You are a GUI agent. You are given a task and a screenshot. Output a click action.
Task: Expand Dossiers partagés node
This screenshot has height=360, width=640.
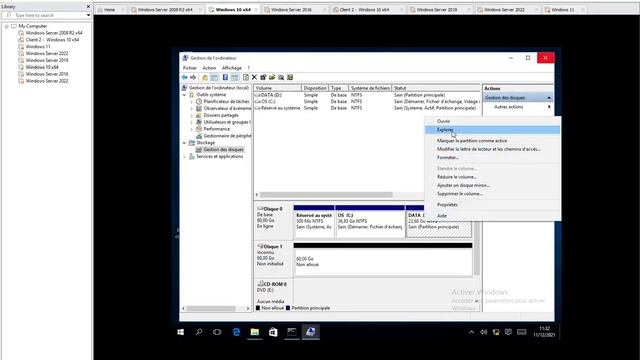[x=191, y=116]
